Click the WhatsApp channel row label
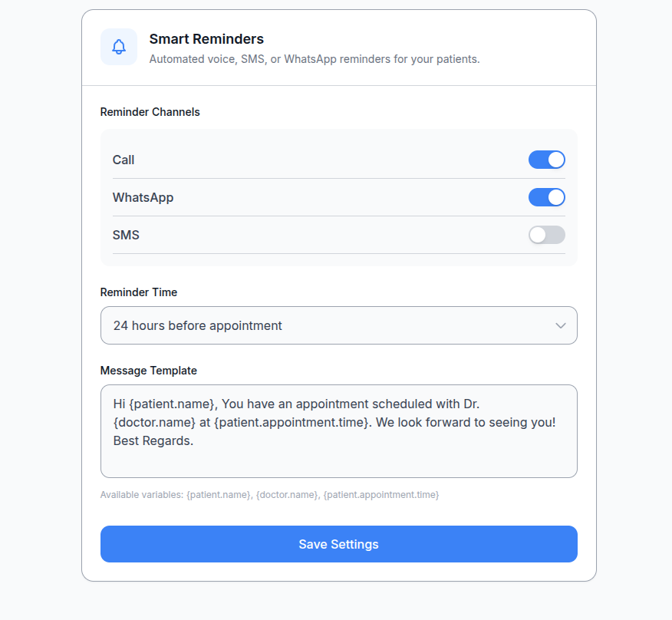The width and height of the screenshot is (672, 620). click(x=143, y=197)
